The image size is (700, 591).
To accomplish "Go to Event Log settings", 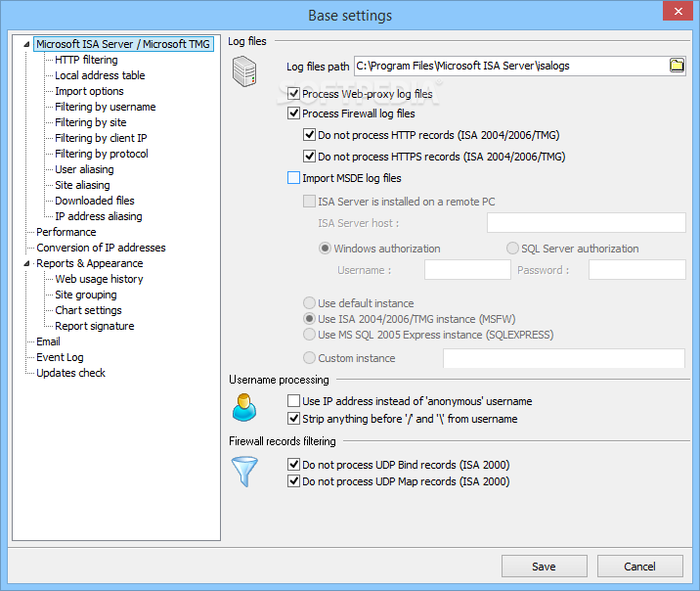I will tap(60, 357).
